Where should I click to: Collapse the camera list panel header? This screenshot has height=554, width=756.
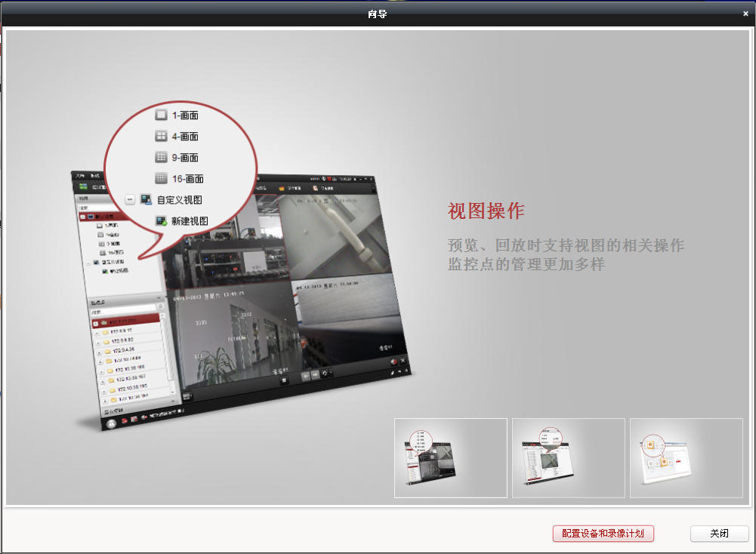click(159, 297)
